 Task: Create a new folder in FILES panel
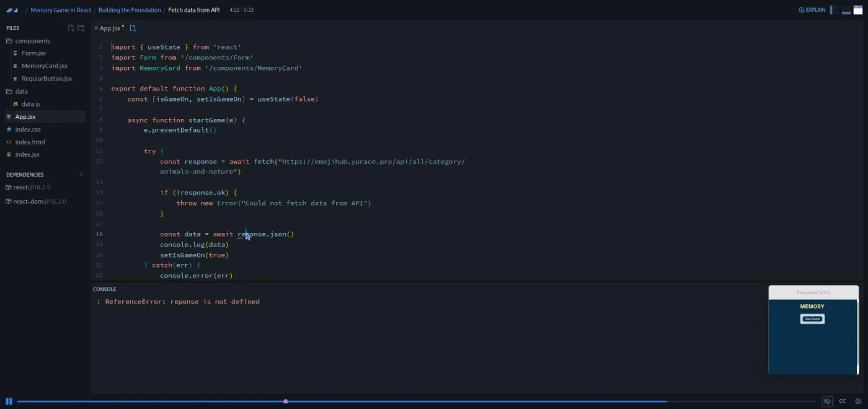pyautogui.click(x=81, y=28)
